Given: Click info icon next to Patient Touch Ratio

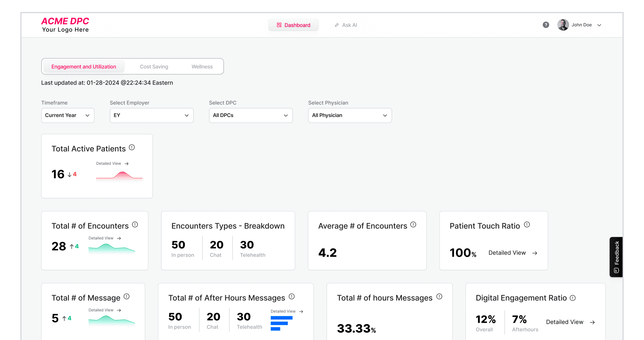Looking at the screenshot, I should [527, 225].
